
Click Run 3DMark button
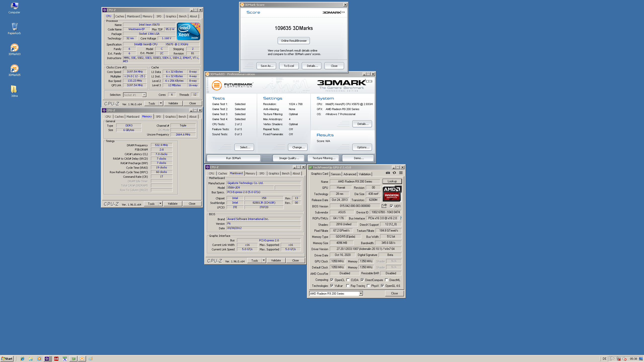click(233, 158)
